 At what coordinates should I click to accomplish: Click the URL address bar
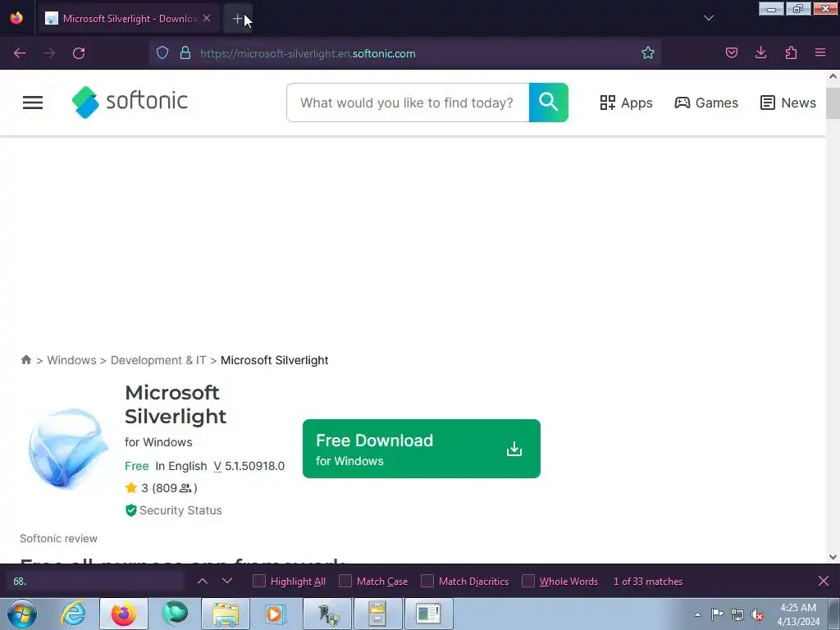(x=404, y=53)
